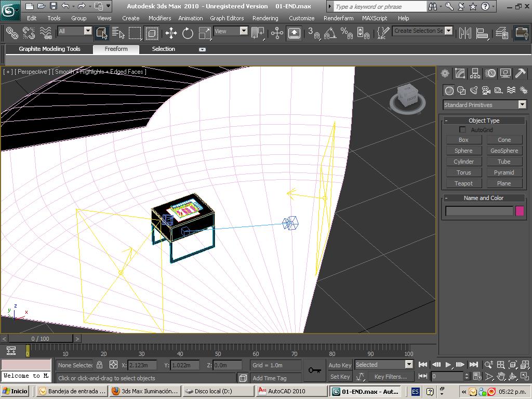
Task: Select the Select and Link tool
Action: coord(12,33)
